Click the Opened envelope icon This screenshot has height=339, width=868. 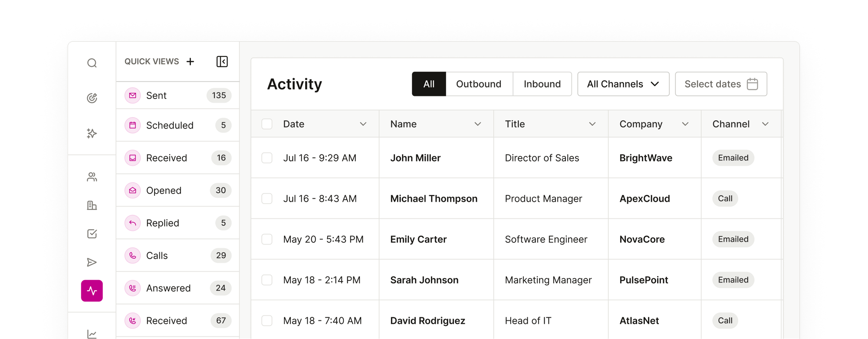click(132, 190)
